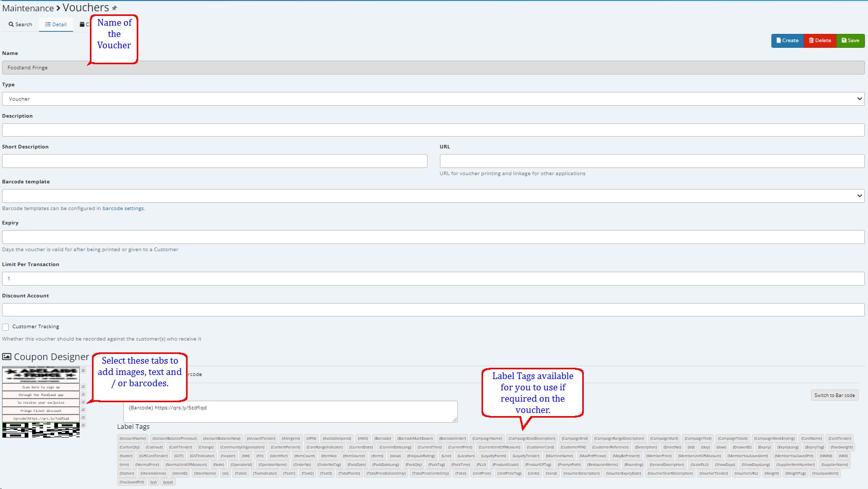Click the small icon beside 'Fringe ticket discount' line
The height and width of the screenshot is (489, 868).
tap(83, 410)
